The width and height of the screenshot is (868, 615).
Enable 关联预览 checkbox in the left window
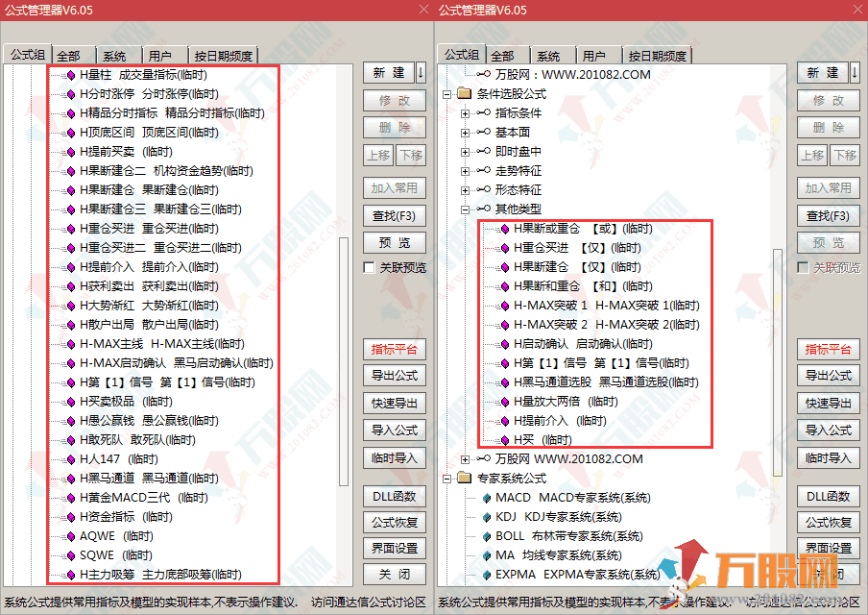pos(370,268)
